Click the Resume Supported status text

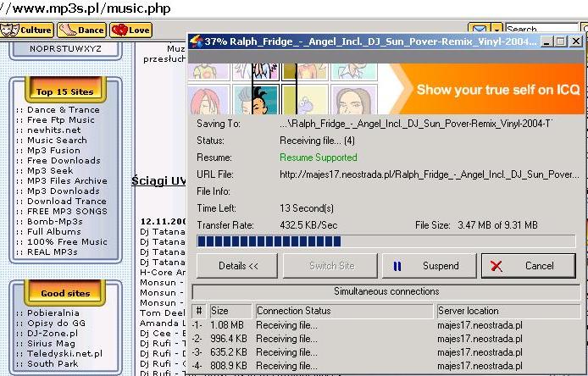pos(319,158)
